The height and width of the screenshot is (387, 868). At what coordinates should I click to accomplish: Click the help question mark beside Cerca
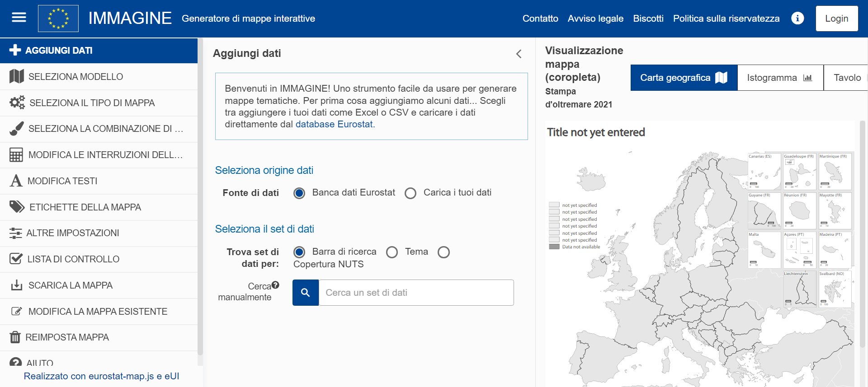point(275,285)
